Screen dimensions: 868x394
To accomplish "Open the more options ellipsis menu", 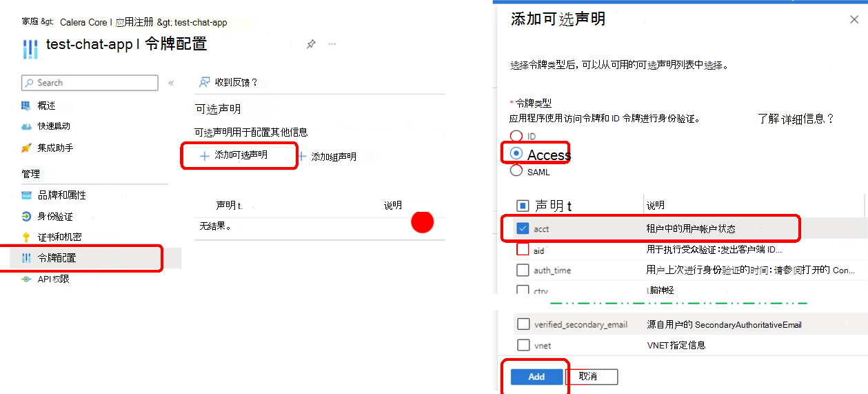I will point(332,43).
